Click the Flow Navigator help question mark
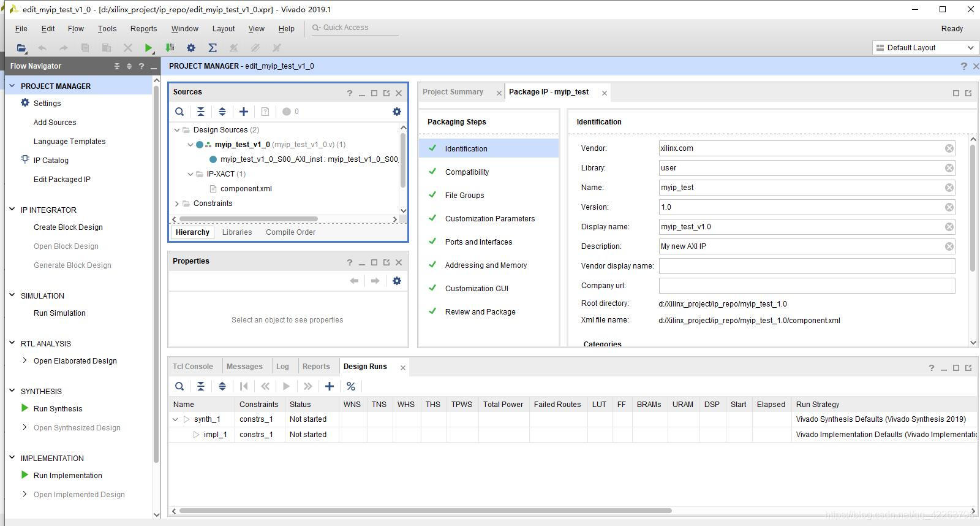The width and height of the screenshot is (980, 526). tap(141, 66)
